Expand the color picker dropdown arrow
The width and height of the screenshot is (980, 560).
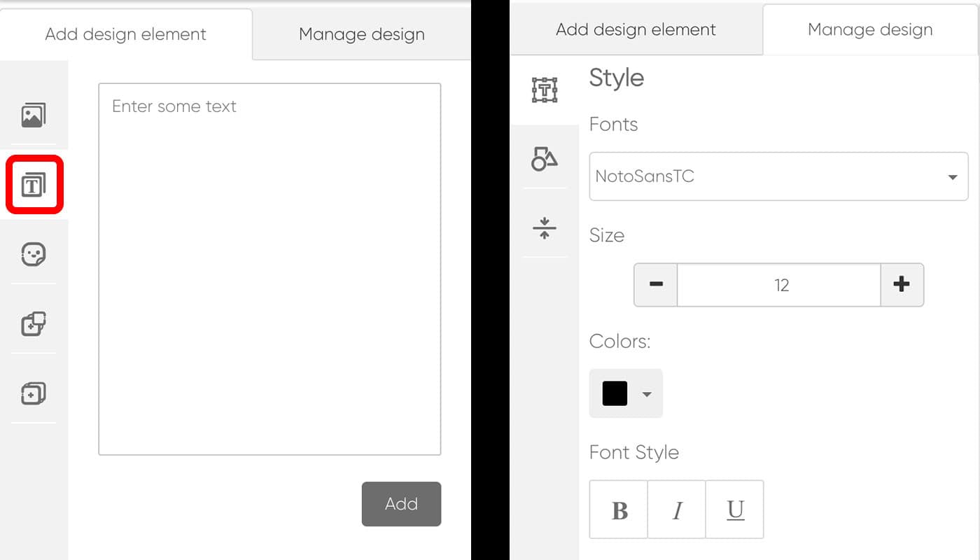[647, 394]
